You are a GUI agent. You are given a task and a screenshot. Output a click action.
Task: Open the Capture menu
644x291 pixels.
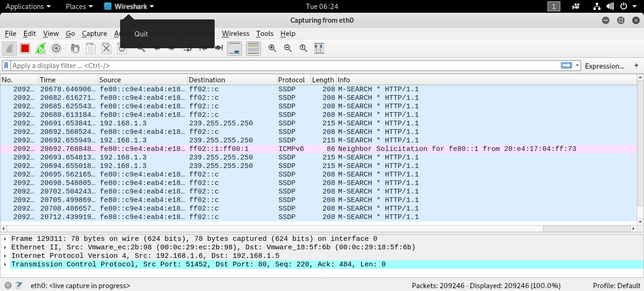(94, 34)
